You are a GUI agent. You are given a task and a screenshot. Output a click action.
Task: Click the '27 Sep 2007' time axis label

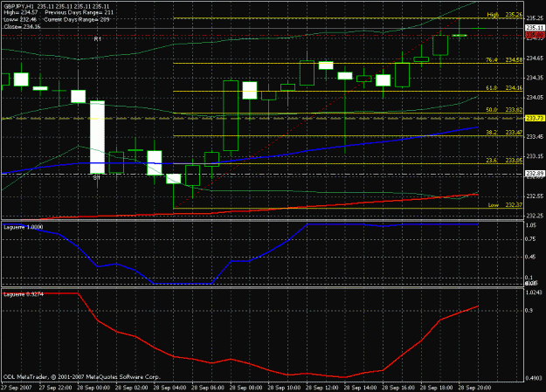(x=17, y=388)
